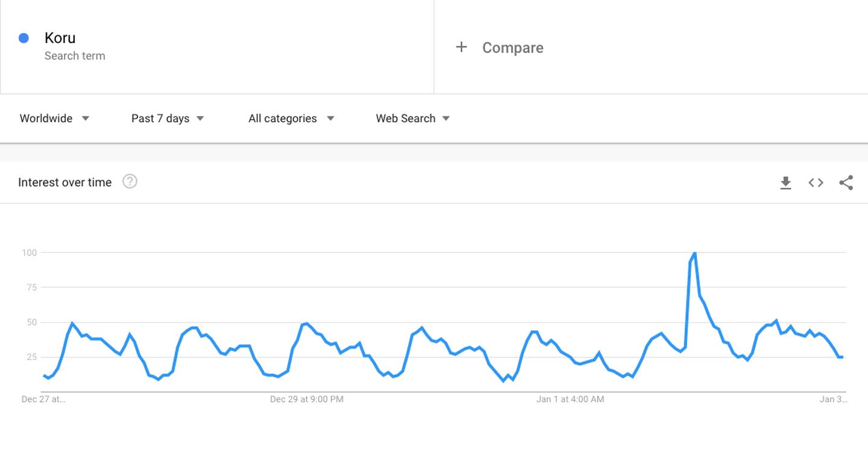Click the plus icon next to Compare

(x=461, y=47)
